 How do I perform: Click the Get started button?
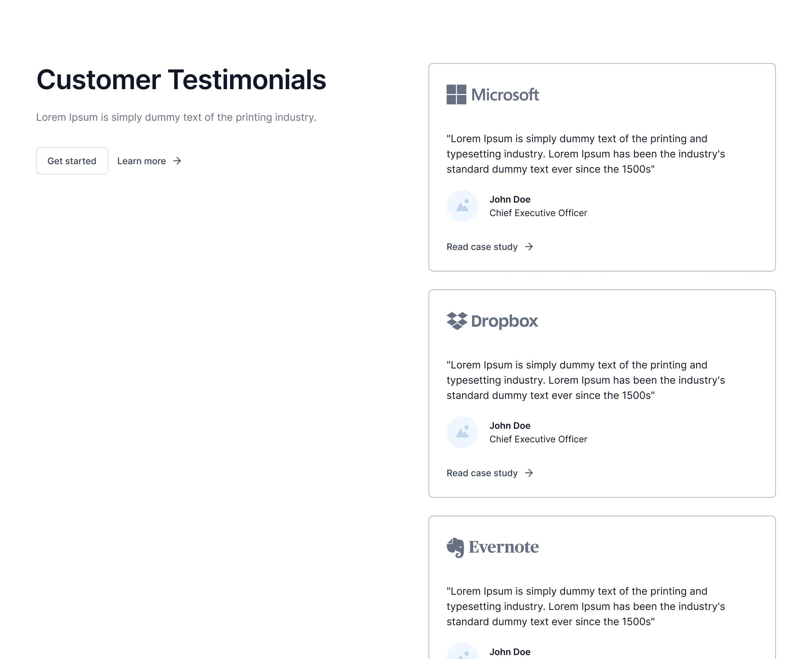[x=72, y=161]
